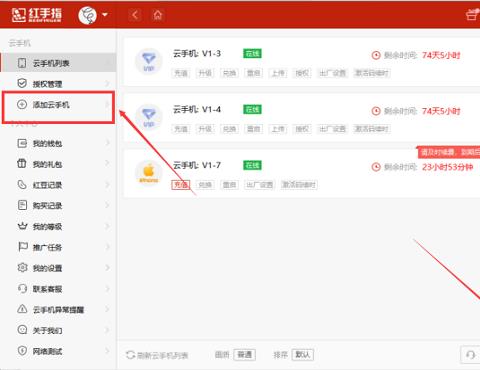Click the shield icon of 授权管理
Image resolution: width=480 pixels, height=370 pixels.
tap(22, 83)
